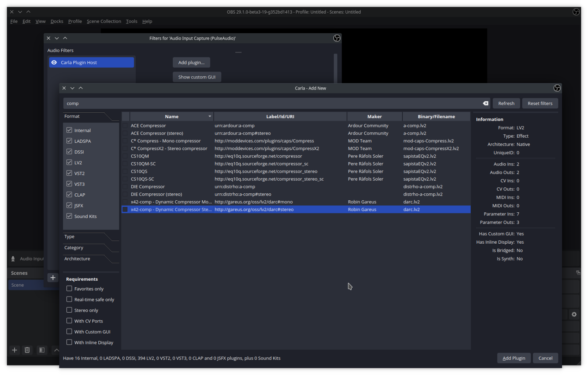Expand the Type filter section
The image size is (588, 375).
[x=91, y=237]
